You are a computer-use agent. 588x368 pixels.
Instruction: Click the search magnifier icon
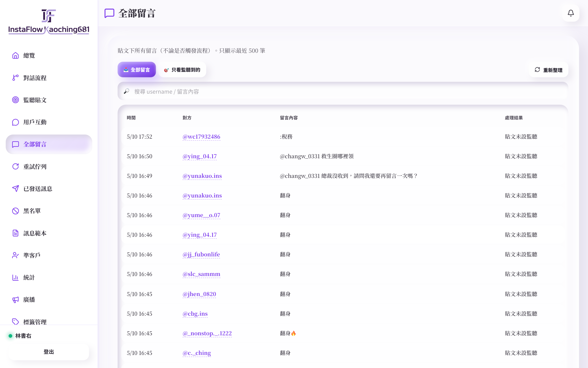(x=126, y=91)
